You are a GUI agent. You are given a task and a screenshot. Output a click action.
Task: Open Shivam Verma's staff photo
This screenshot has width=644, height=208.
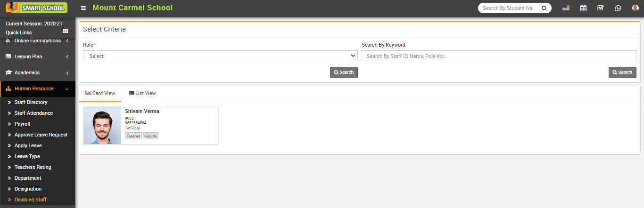[102, 125]
